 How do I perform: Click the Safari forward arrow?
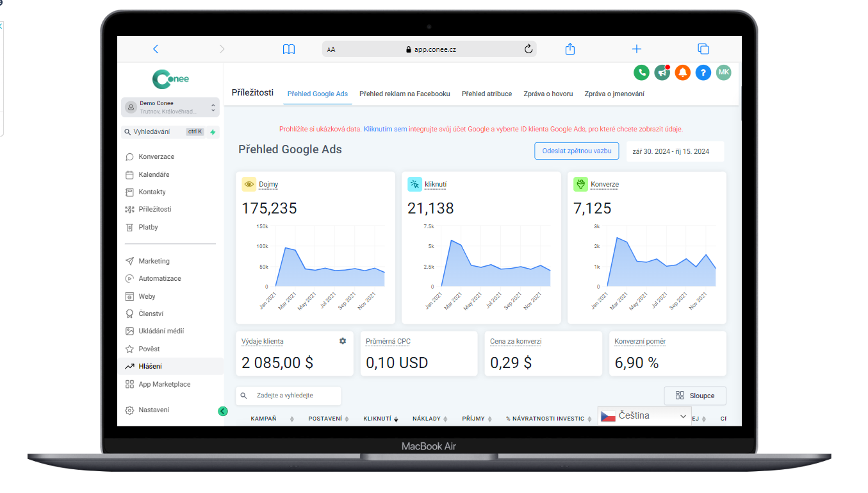pos(222,49)
